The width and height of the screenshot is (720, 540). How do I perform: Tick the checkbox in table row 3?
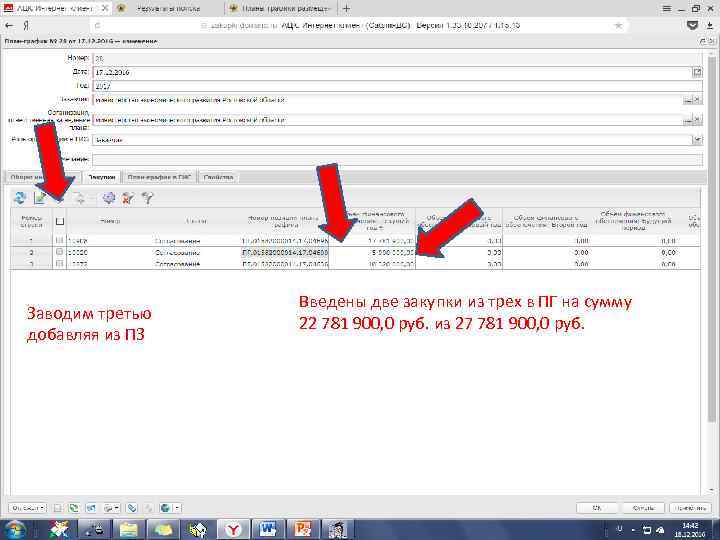(59, 264)
